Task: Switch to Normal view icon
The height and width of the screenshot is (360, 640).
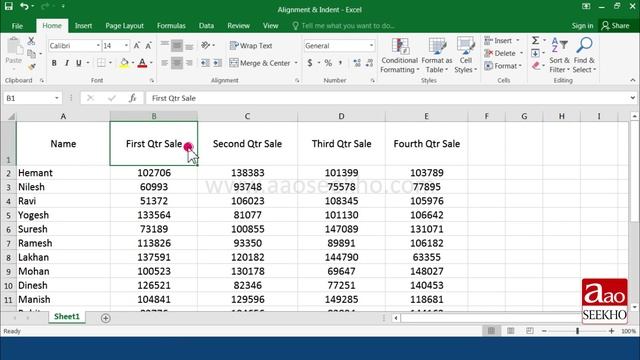Action: click(491, 331)
